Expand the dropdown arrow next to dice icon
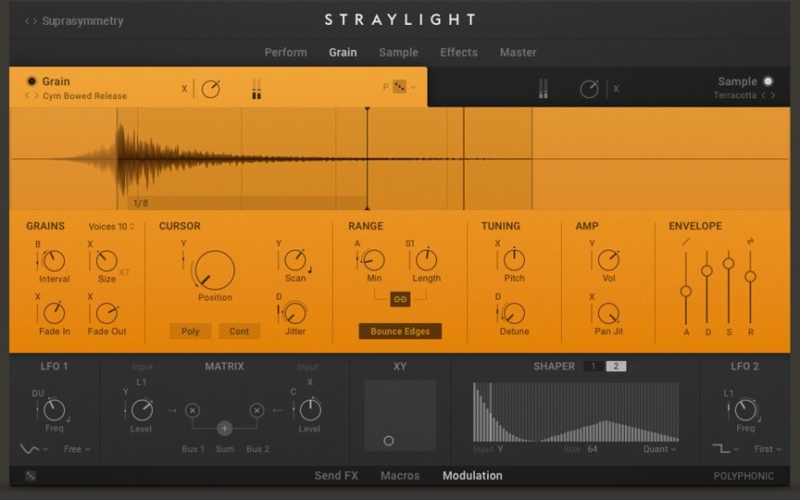 point(413,87)
